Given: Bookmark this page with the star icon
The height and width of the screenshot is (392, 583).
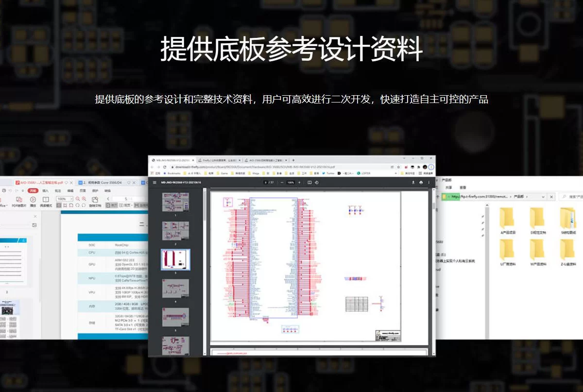Looking at the screenshot, I should 398,167.
